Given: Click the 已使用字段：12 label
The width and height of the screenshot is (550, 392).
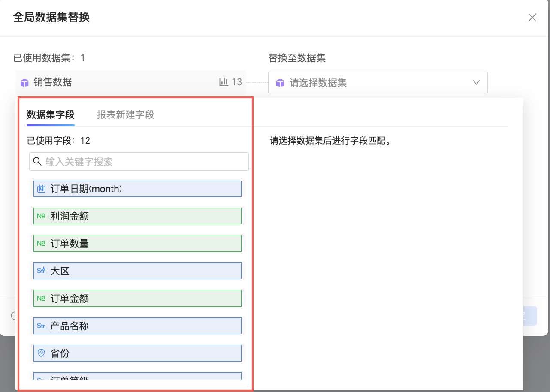Looking at the screenshot, I should tap(58, 141).
